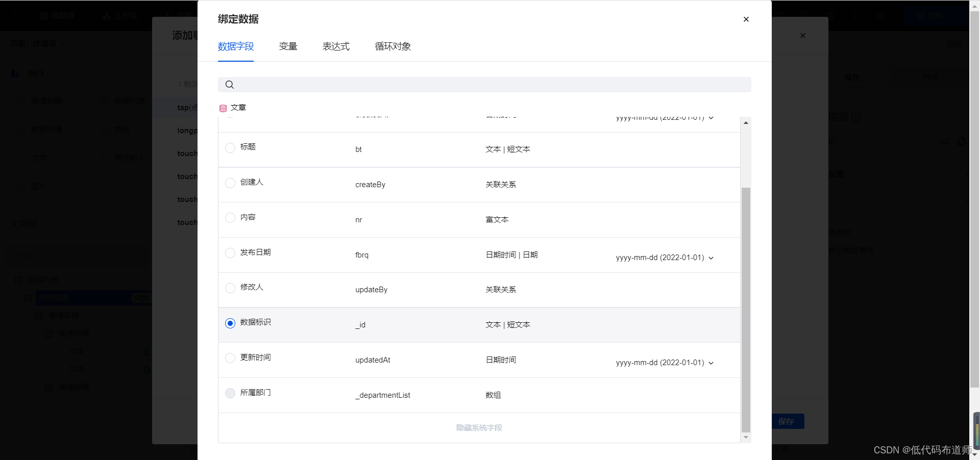The image size is (980, 460).
Task: Click the red 文章 data source icon
Action: click(x=223, y=108)
